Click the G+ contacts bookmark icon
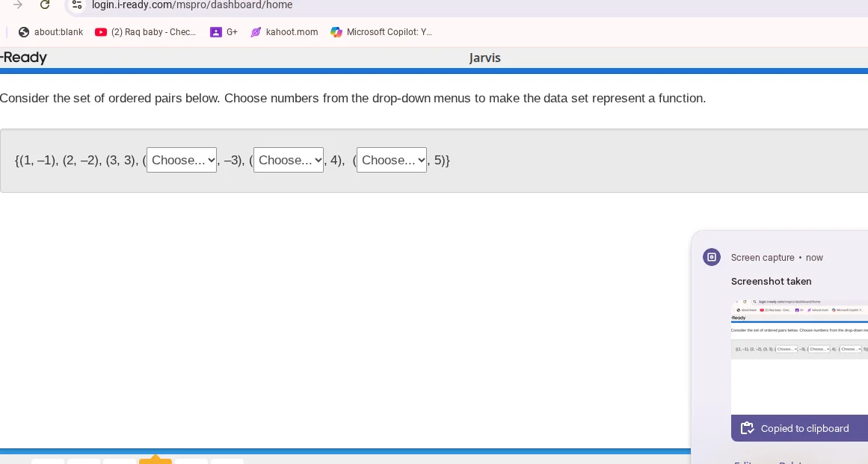 (x=215, y=32)
